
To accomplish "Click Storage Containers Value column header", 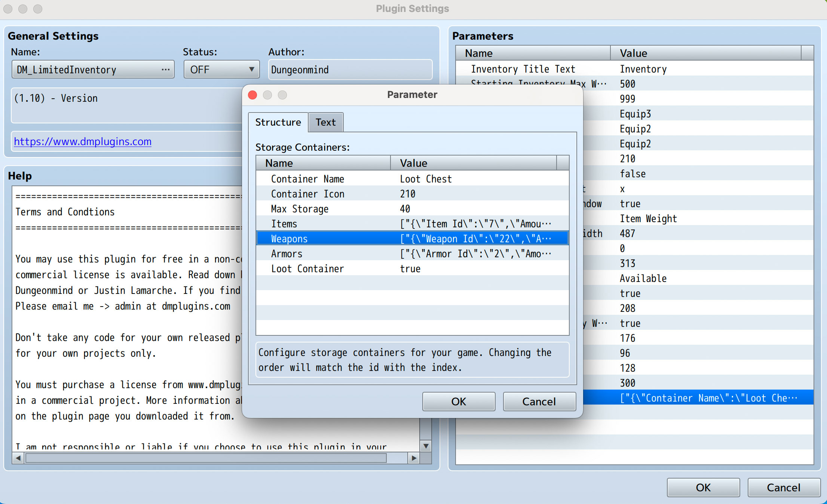I will pos(474,163).
